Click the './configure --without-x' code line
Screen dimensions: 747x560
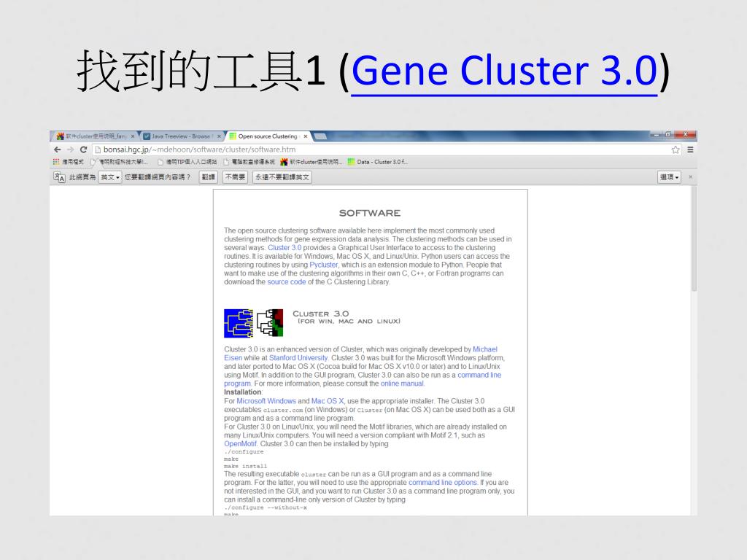click(x=266, y=507)
